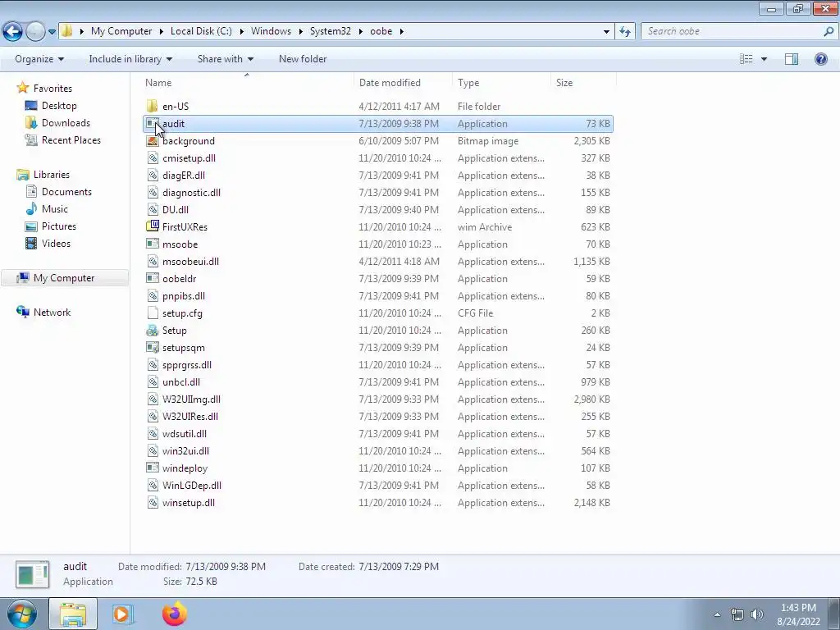Click the New folder button

point(302,59)
